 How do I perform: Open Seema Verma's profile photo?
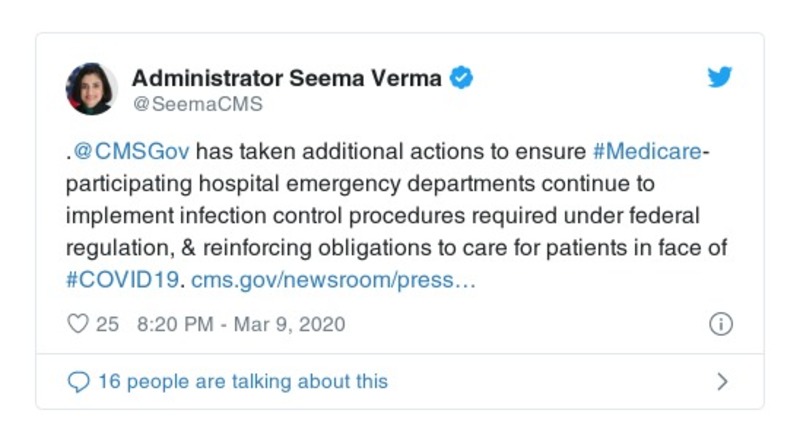coord(91,88)
